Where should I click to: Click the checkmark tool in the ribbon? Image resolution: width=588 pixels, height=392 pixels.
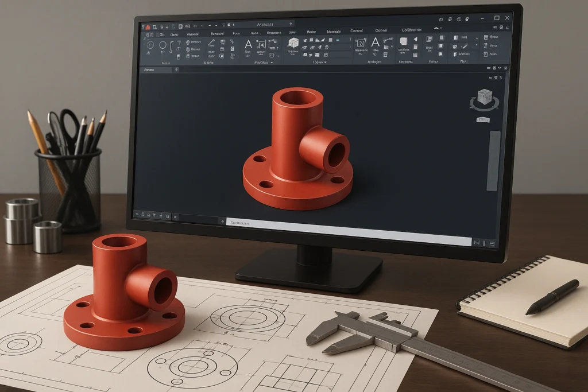click(464, 46)
